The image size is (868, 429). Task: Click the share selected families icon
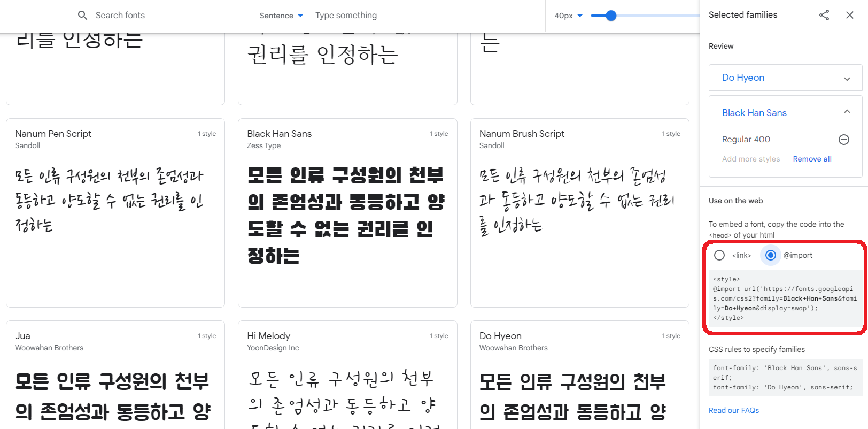point(824,15)
